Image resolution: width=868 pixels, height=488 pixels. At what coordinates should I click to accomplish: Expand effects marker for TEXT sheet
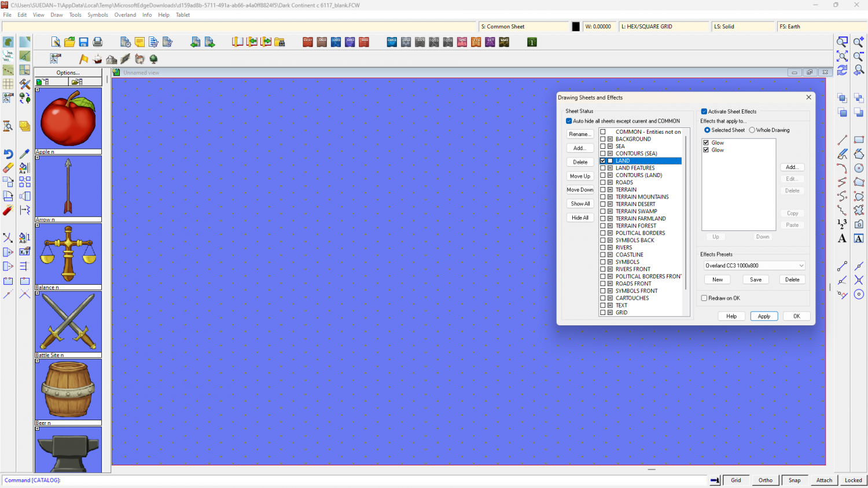(610, 306)
